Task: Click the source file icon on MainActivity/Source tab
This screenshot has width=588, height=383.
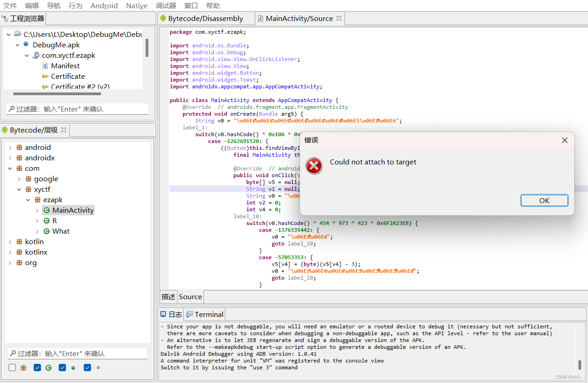Action: 260,18
